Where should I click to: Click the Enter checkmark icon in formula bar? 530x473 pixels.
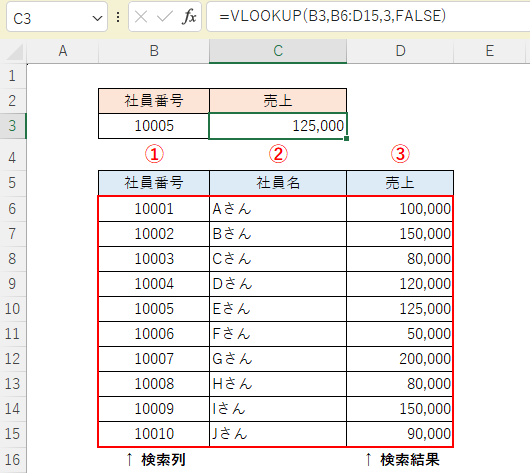(x=165, y=17)
